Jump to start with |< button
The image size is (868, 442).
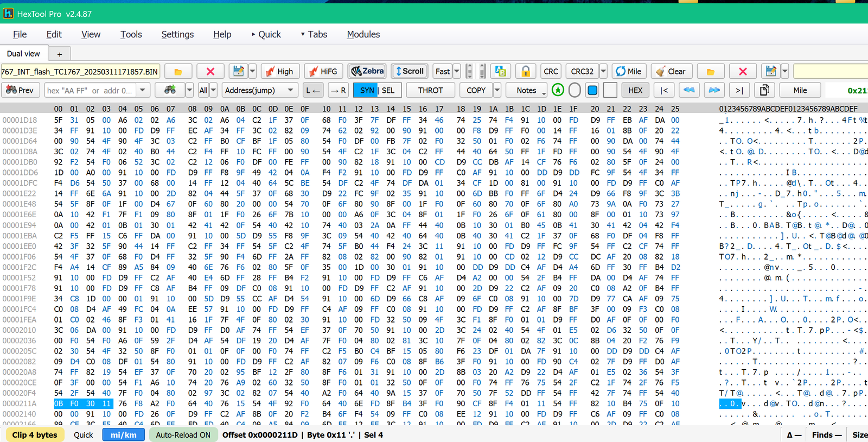click(664, 90)
